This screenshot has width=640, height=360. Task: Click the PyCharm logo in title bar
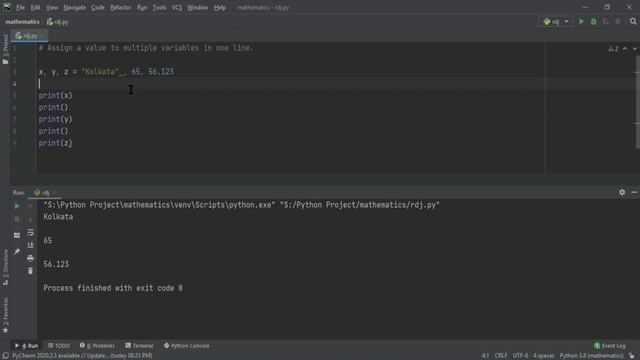(7, 7)
